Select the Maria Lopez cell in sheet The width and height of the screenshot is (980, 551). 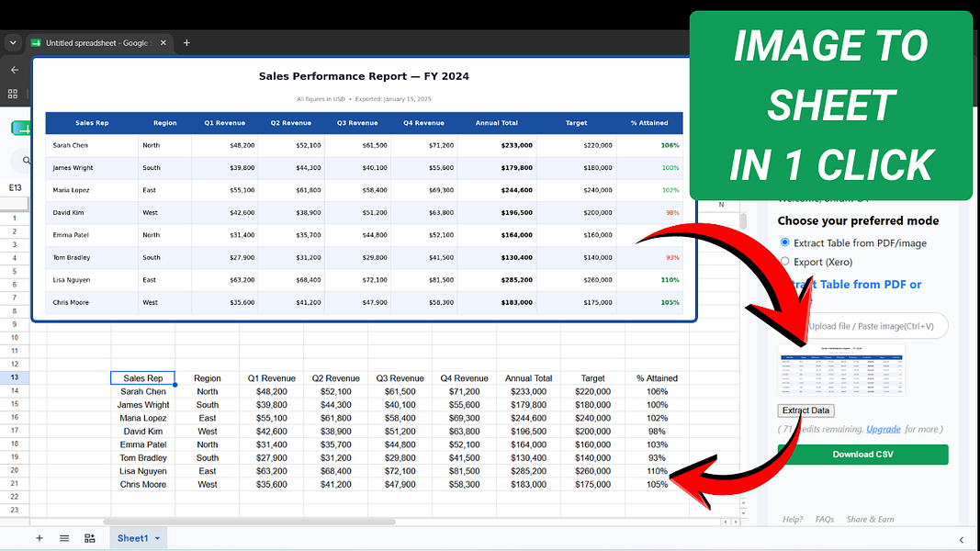142,418
